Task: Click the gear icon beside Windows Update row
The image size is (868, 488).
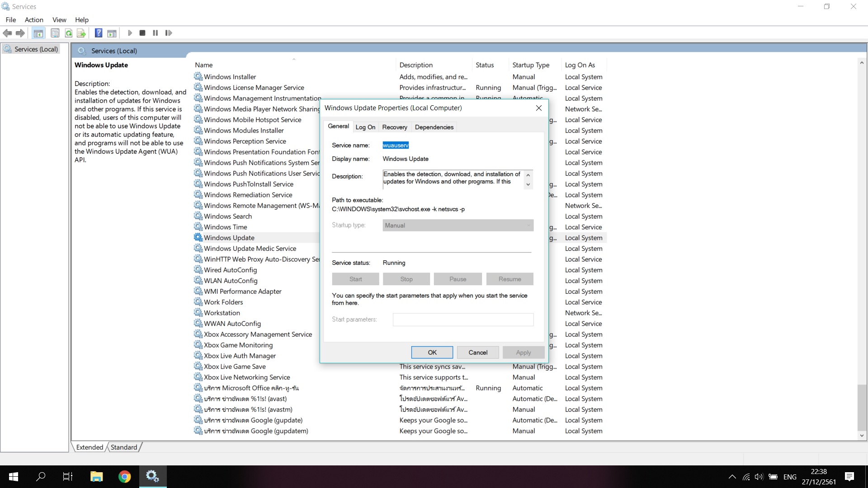Action: click(198, 237)
